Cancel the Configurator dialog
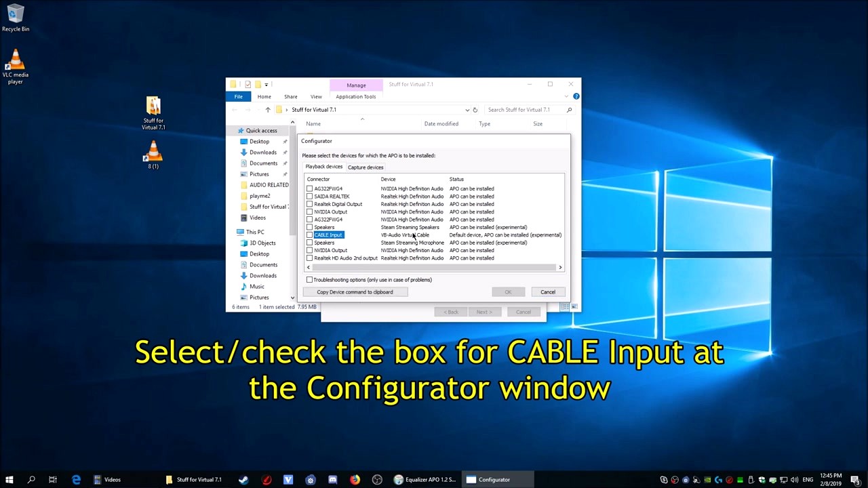 point(547,291)
